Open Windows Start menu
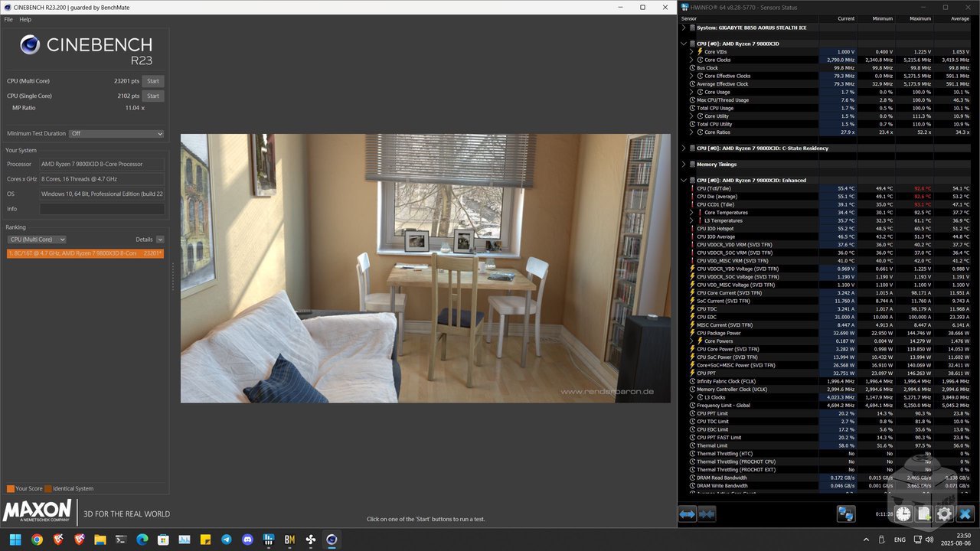 15,540
